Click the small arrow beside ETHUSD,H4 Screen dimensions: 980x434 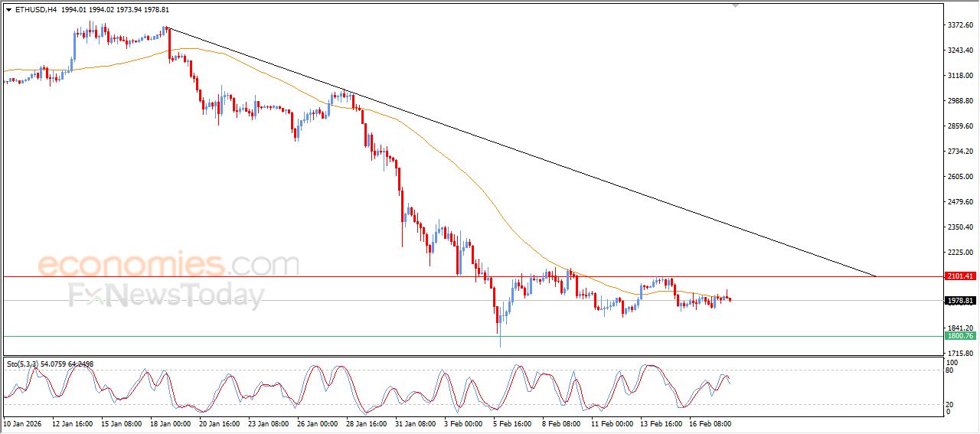pos(8,10)
